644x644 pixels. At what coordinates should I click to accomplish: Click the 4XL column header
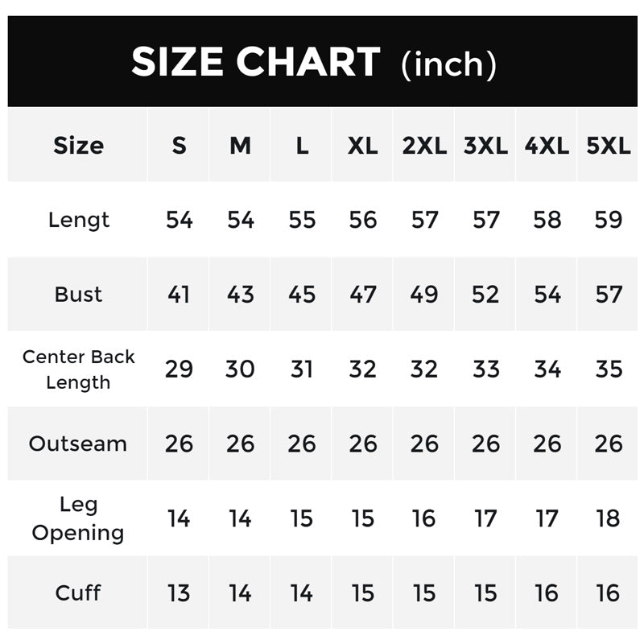click(x=547, y=146)
